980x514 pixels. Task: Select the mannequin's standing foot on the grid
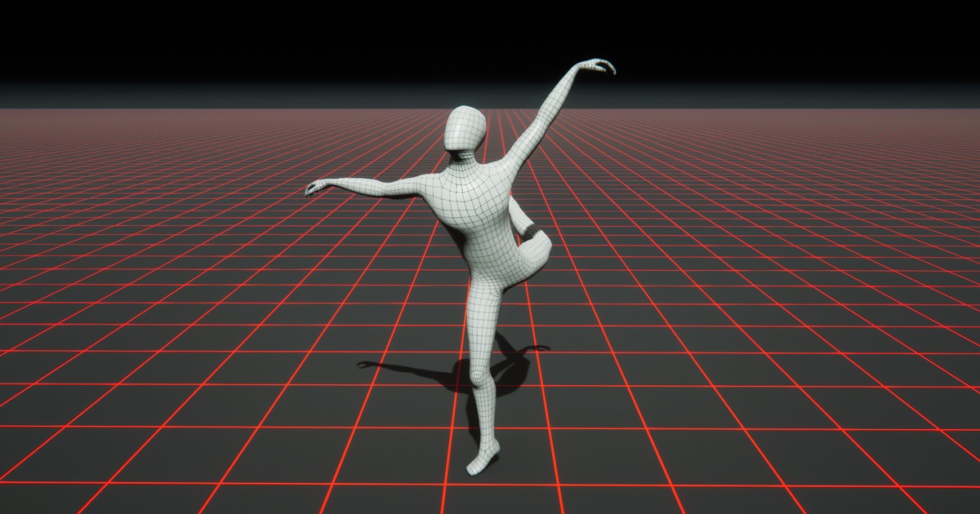click(483, 459)
